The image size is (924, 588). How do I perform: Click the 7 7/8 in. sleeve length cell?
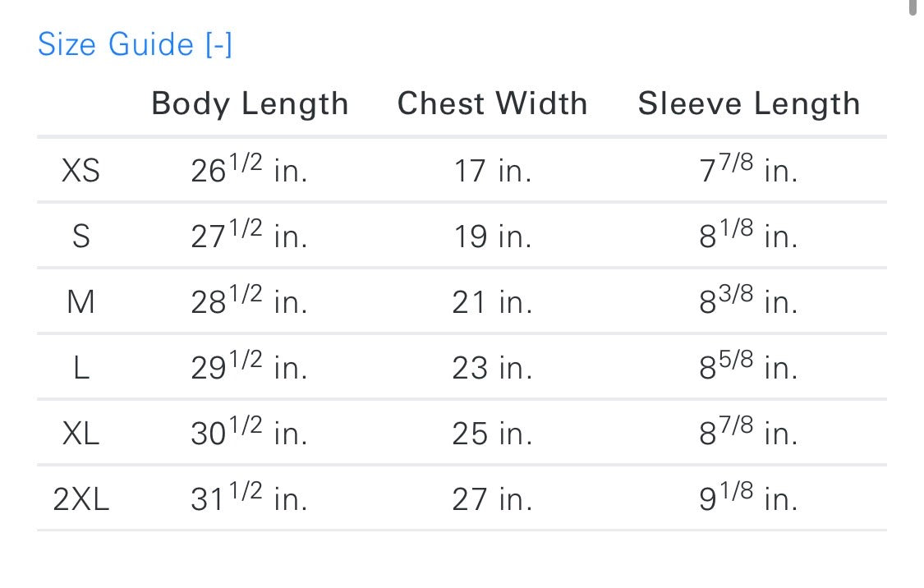pyautogui.click(x=748, y=170)
